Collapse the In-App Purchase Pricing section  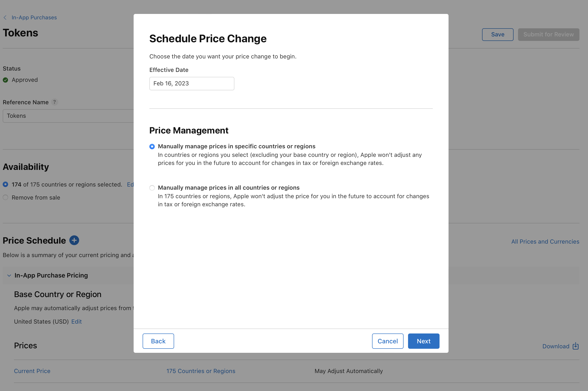click(x=9, y=275)
